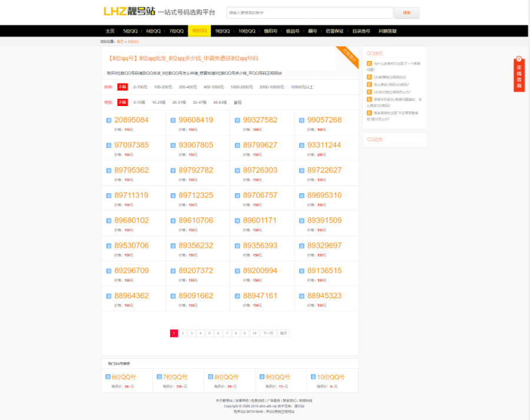Screen dimensions: 530x420
Task: Select the 16-25级 level filter
Action: 158,102
